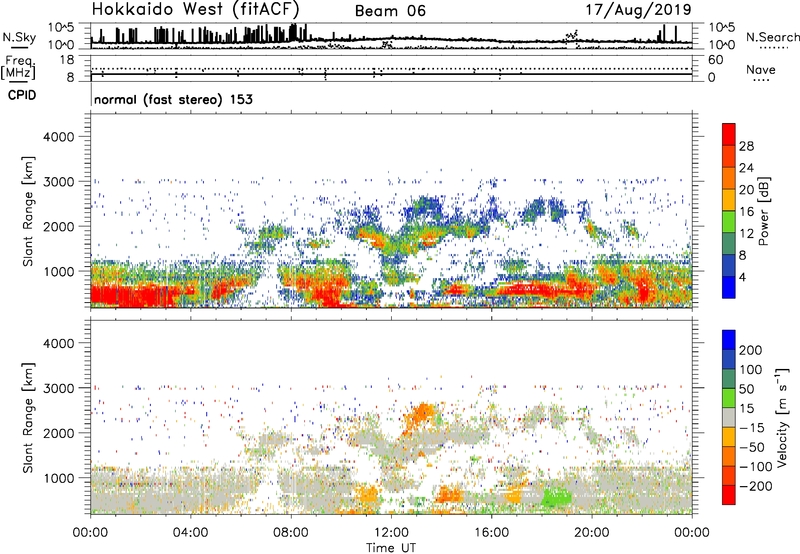The height and width of the screenshot is (554, 800).
Task: Click the 'Nave' legend label
Action: pos(761,70)
